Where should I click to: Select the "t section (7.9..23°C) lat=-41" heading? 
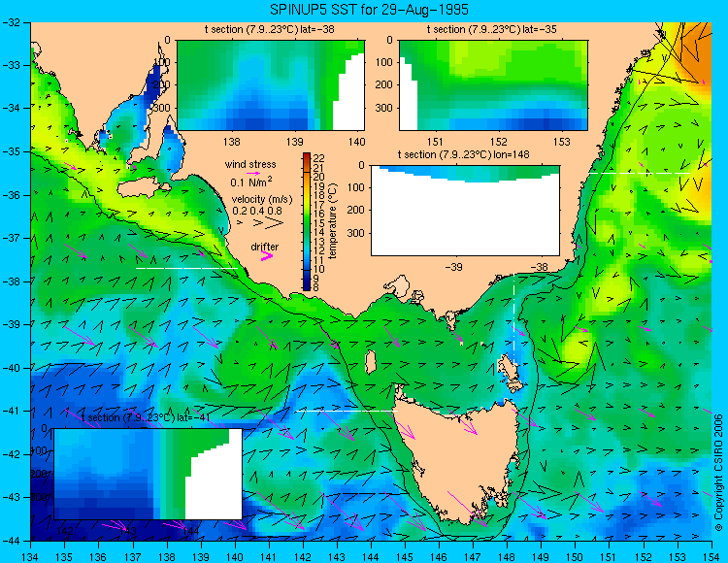pyautogui.click(x=146, y=417)
